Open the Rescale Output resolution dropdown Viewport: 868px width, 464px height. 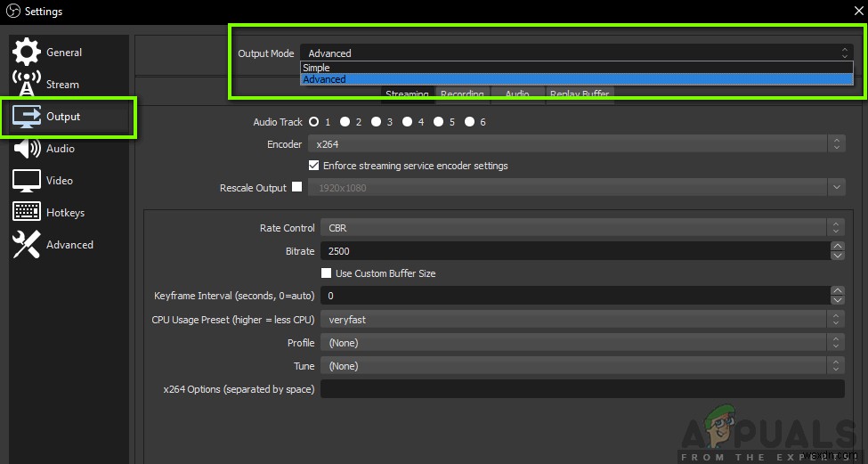point(576,188)
